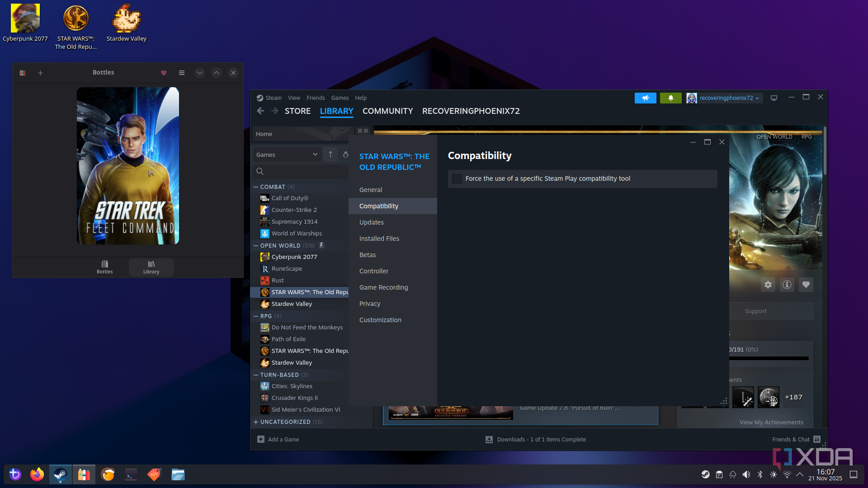868x488 pixels.
Task: Click the sort ascending arrow in library sidebar
Action: pos(330,155)
